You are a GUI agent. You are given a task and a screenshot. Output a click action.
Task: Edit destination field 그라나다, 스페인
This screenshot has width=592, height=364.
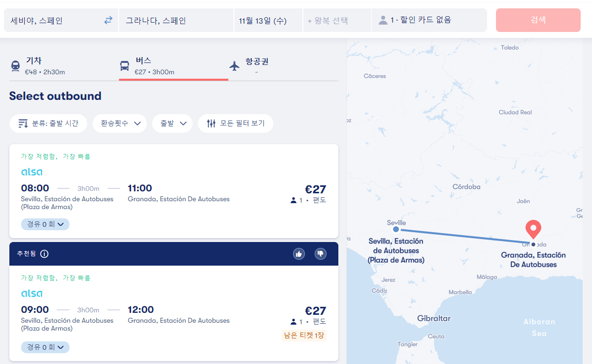click(x=176, y=20)
